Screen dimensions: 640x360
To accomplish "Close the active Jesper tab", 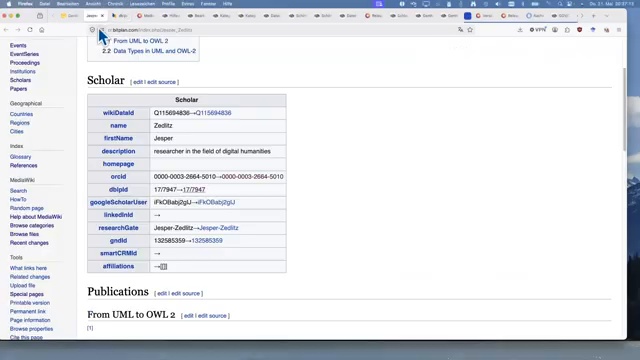I will [x=102, y=16].
